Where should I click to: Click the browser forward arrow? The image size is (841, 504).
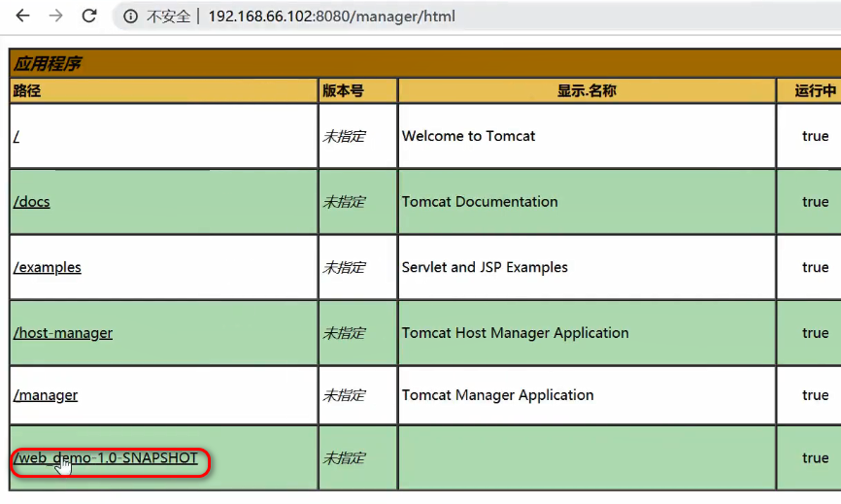point(55,16)
